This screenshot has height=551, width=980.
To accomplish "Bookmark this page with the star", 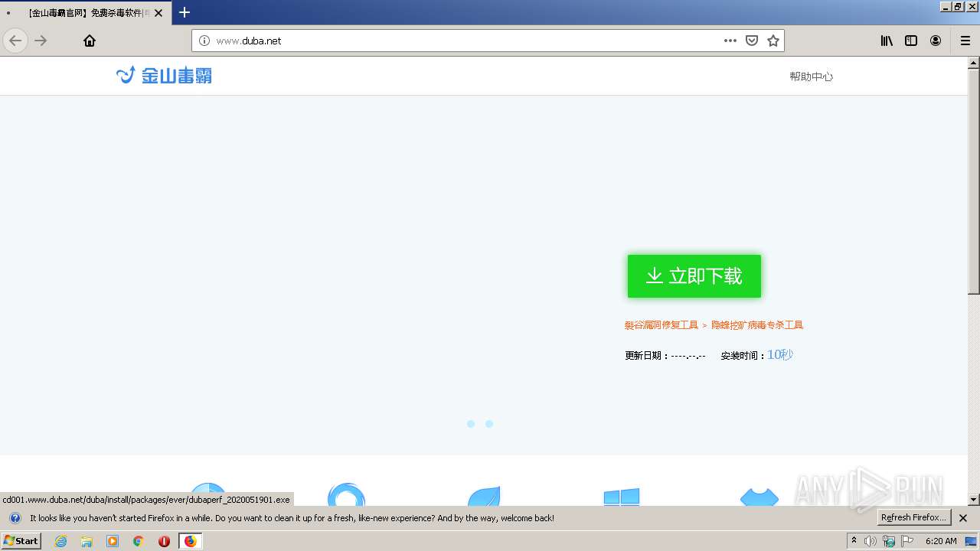I will point(773,41).
